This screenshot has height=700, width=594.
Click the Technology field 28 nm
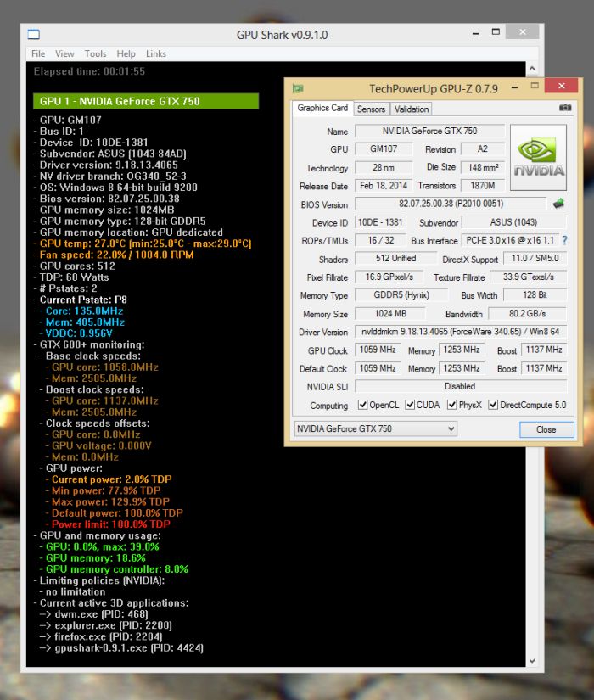click(x=384, y=167)
